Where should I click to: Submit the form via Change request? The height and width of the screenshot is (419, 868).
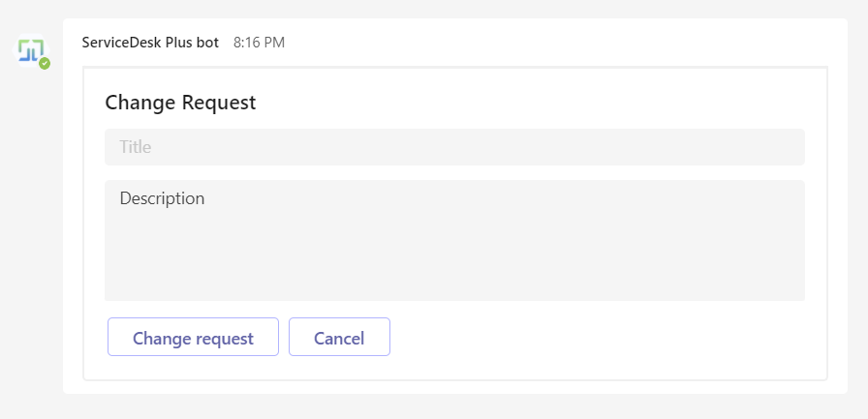(193, 338)
